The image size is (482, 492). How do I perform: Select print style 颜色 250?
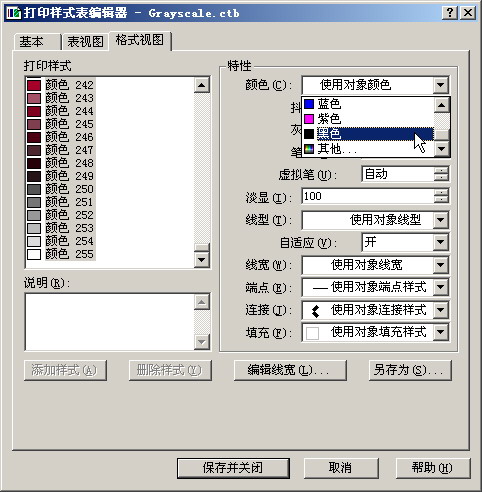61,189
